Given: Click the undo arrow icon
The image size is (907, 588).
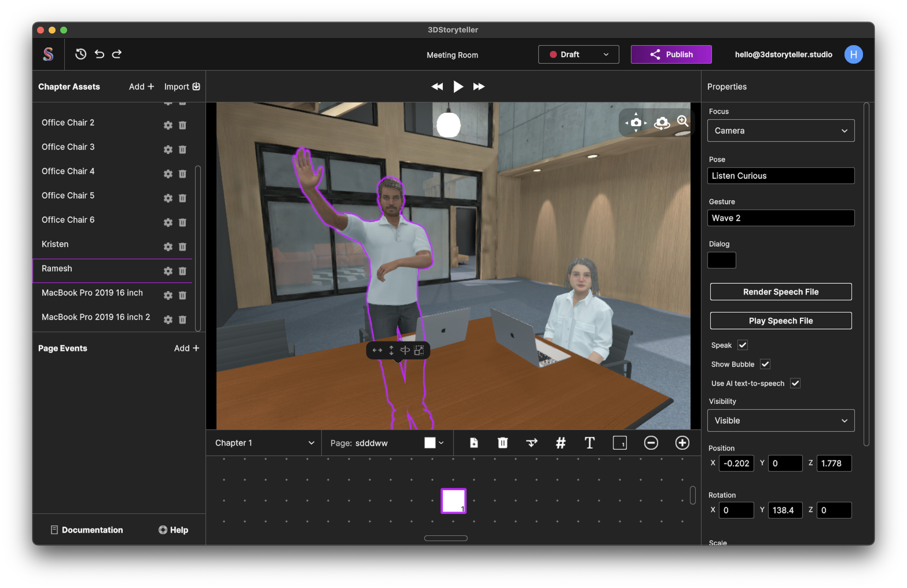Looking at the screenshot, I should [99, 54].
